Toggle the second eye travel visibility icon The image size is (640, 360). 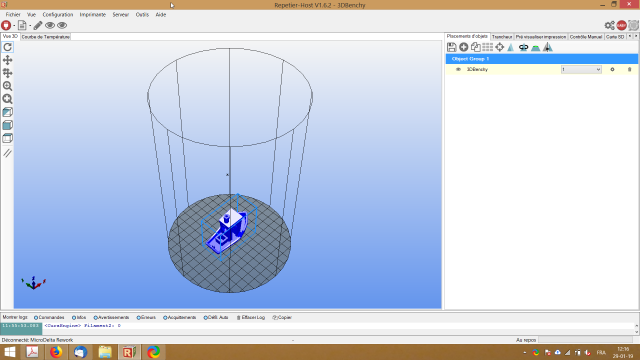click(62, 25)
